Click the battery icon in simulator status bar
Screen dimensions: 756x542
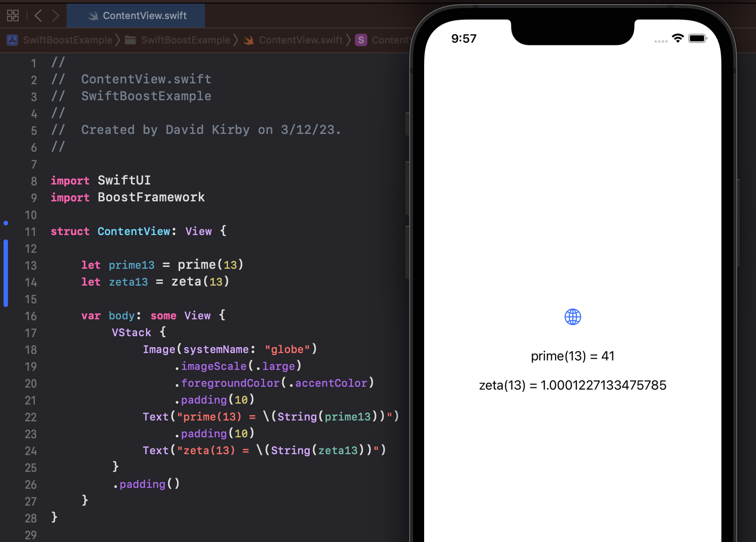(x=698, y=39)
